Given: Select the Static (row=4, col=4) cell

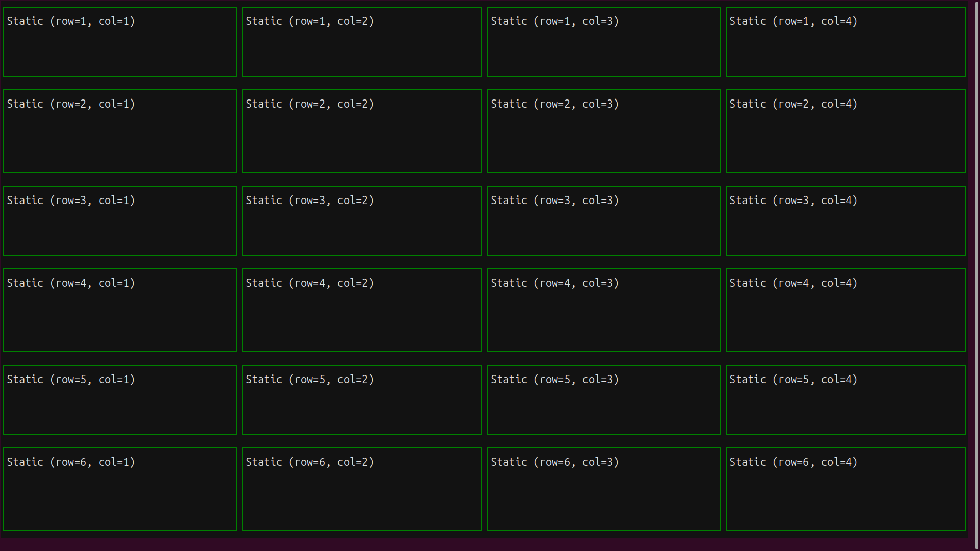Looking at the screenshot, I should pos(845,310).
